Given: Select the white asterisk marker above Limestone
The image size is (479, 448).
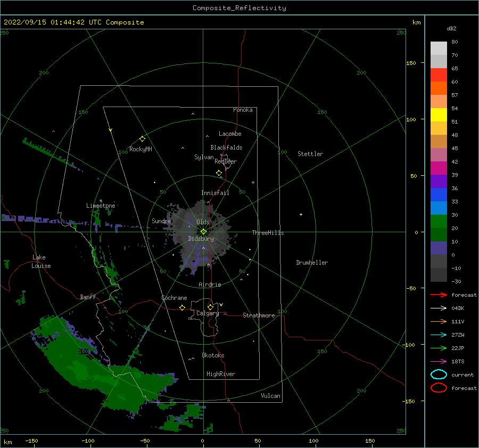Looking at the screenshot, I should pyautogui.click(x=101, y=201).
